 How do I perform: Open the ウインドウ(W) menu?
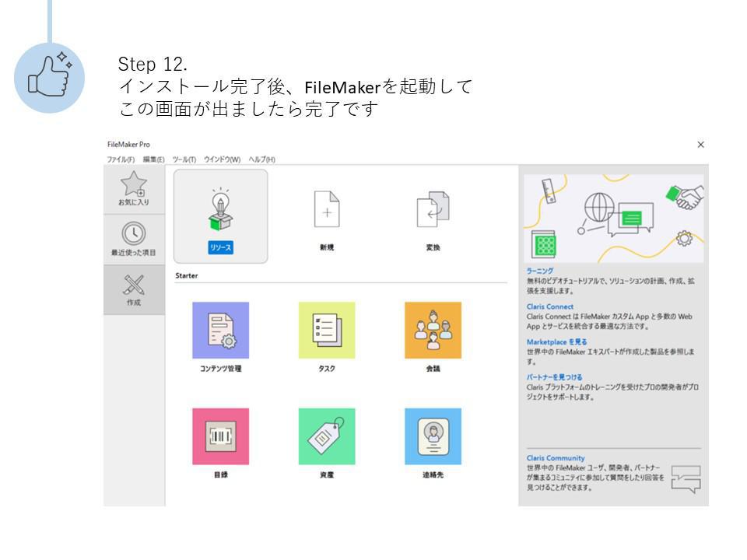point(222,159)
